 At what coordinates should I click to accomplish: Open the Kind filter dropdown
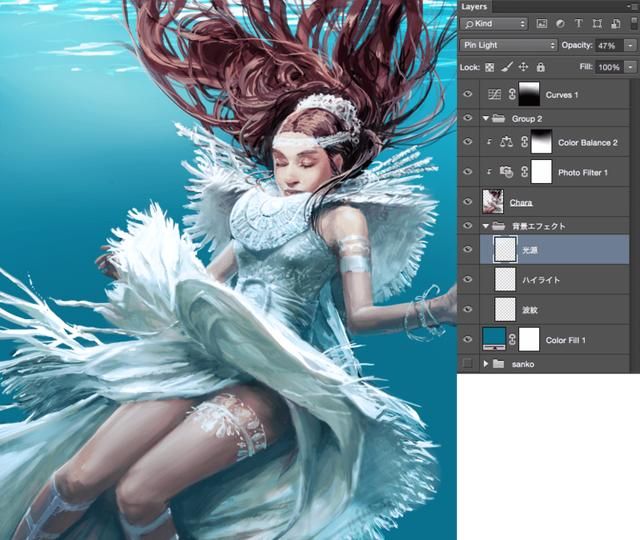494,24
